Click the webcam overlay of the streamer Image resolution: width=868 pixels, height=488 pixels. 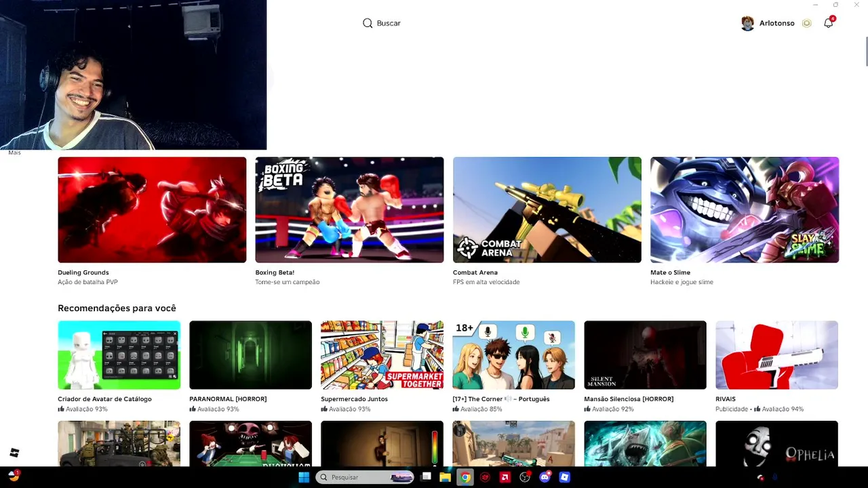[133, 75]
